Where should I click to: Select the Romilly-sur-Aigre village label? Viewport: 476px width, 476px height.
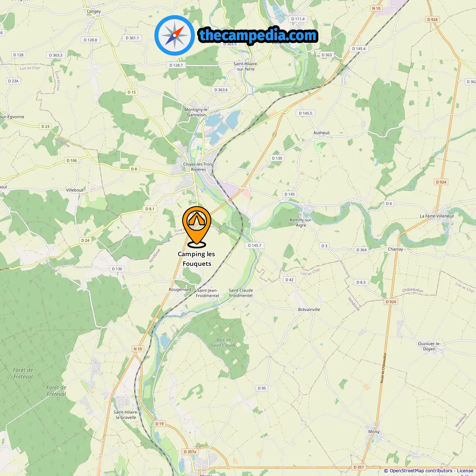click(301, 222)
